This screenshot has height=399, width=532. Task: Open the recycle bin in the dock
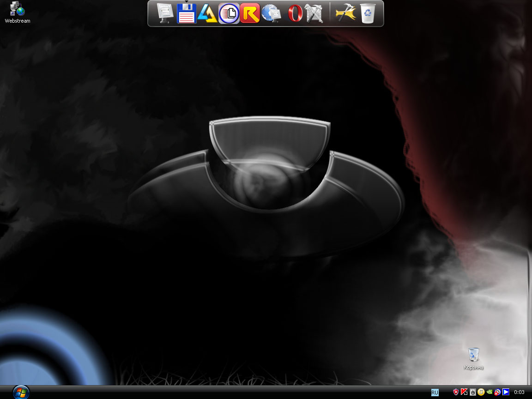368,13
